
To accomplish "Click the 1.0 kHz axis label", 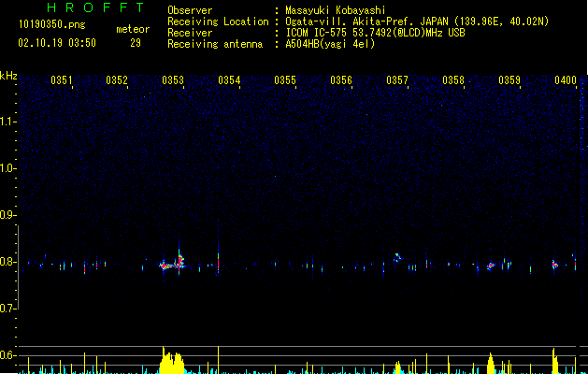I will (7, 168).
